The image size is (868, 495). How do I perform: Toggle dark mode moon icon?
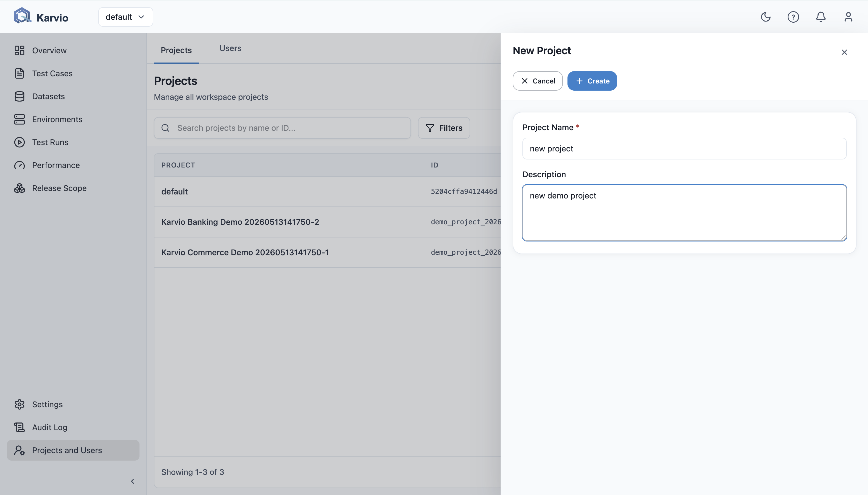[766, 17]
